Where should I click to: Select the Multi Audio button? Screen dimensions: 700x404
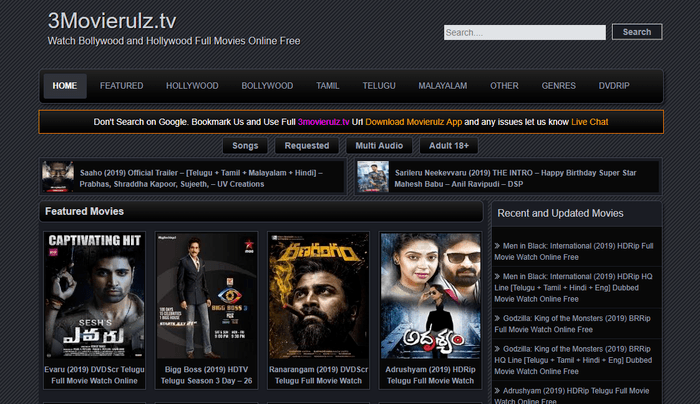tap(380, 146)
